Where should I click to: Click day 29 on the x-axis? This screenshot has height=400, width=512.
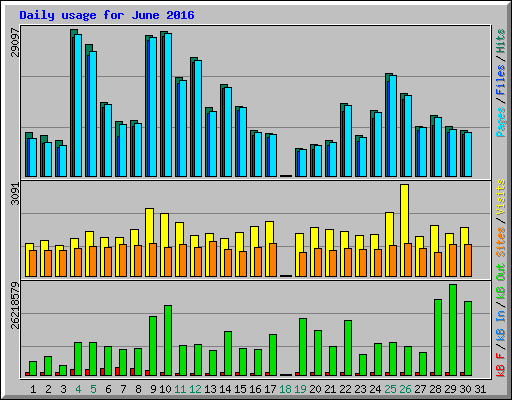click(x=450, y=389)
